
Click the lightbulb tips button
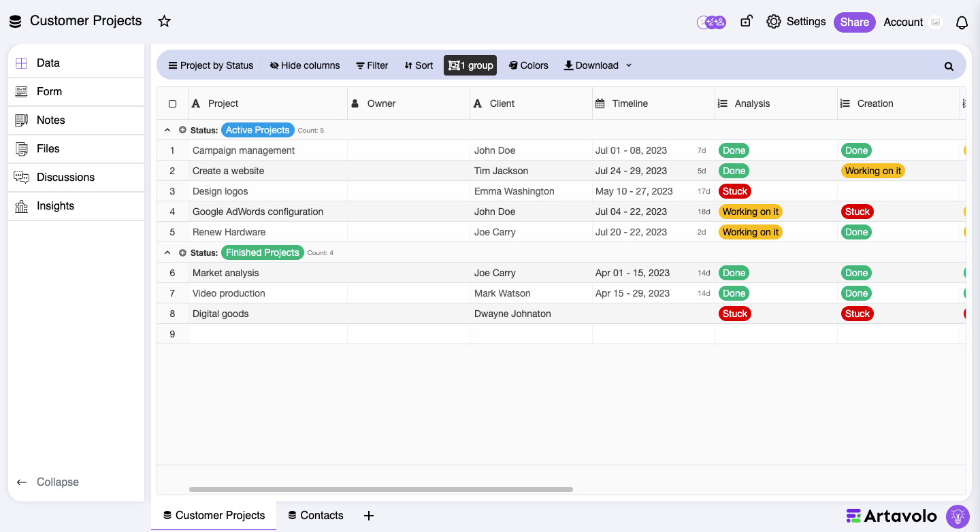[958, 516]
